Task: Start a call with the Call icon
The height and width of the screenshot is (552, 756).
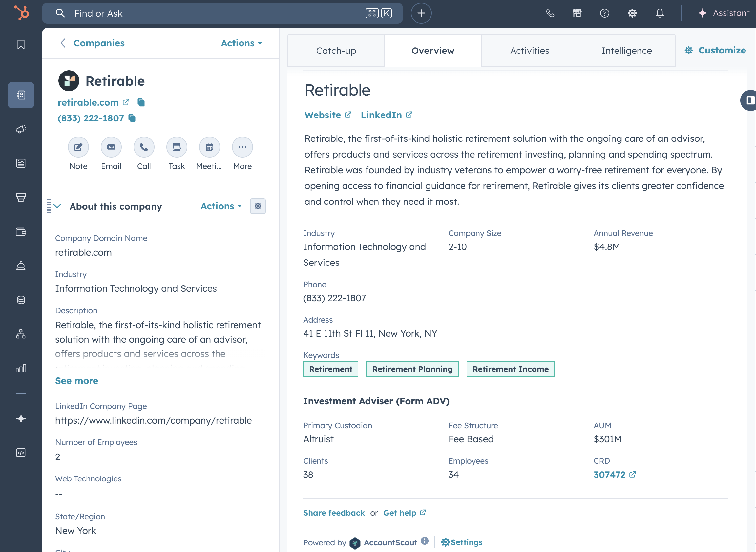Action: coord(144,147)
